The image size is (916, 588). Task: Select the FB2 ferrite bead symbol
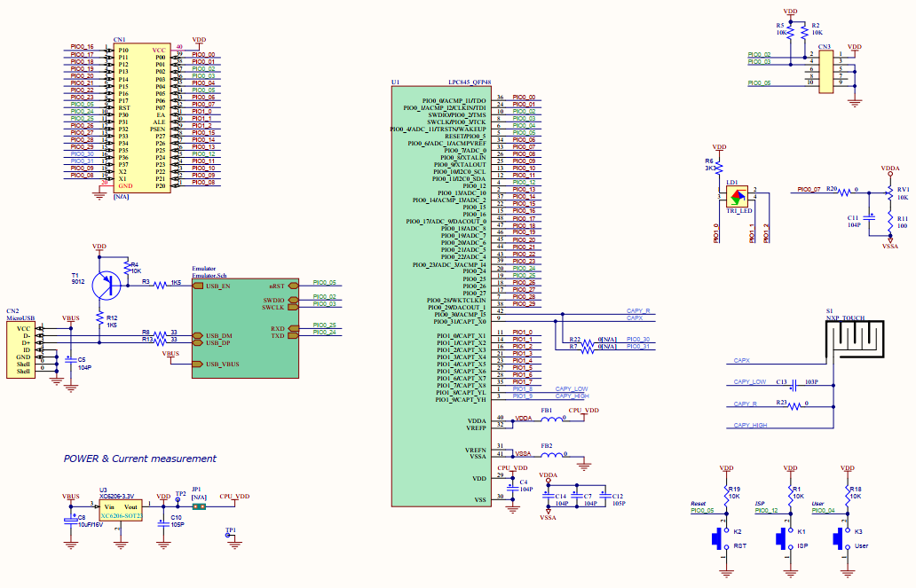[551, 454]
